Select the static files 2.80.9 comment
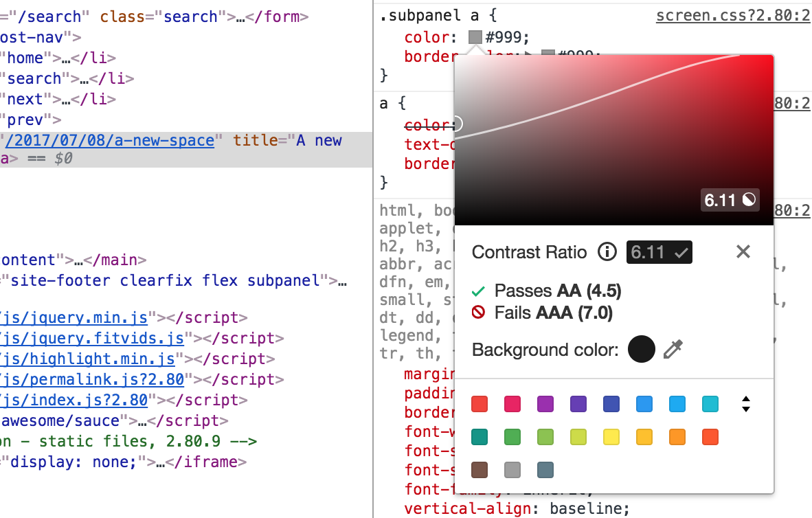Viewport: 812px width, 518px height. click(128, 441)
